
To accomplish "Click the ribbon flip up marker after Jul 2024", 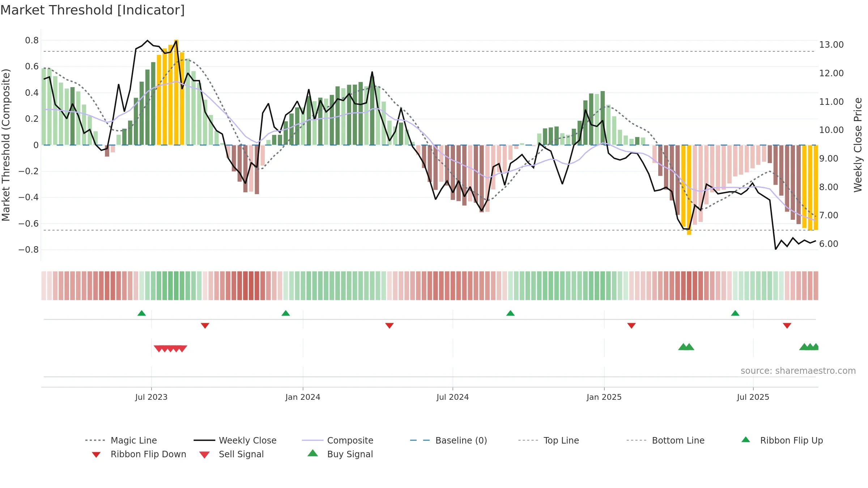I will click(510, 313).
